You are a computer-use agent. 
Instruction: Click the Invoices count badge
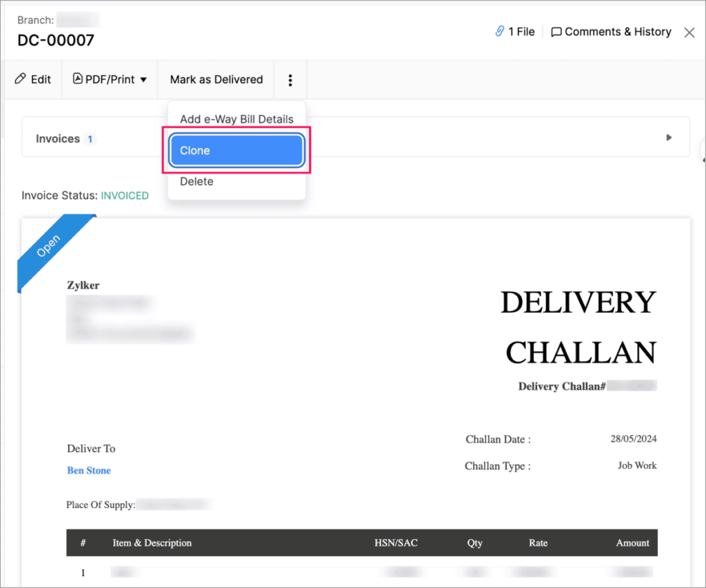[x=90, y=139]
